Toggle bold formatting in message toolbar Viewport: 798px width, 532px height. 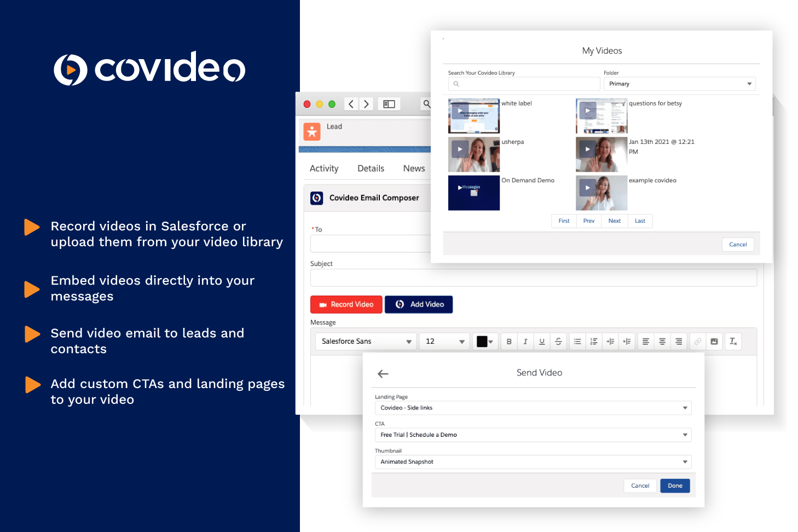click(509, 342)
